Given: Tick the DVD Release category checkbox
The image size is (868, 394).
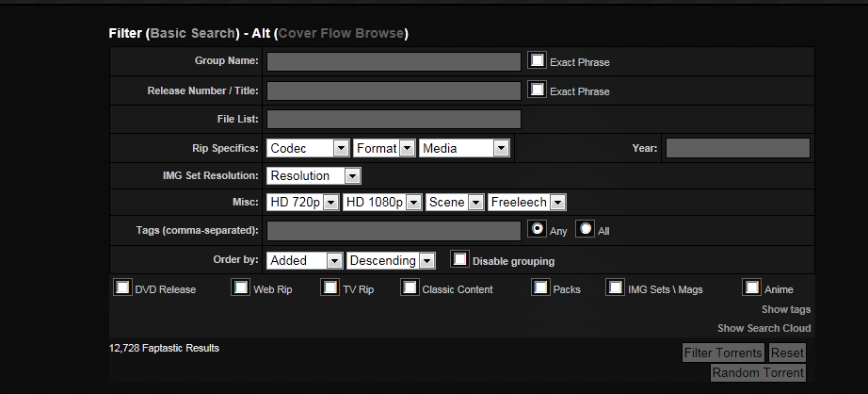Looking at the screenshot, I should pyautogui.click(x=122, y=287).
